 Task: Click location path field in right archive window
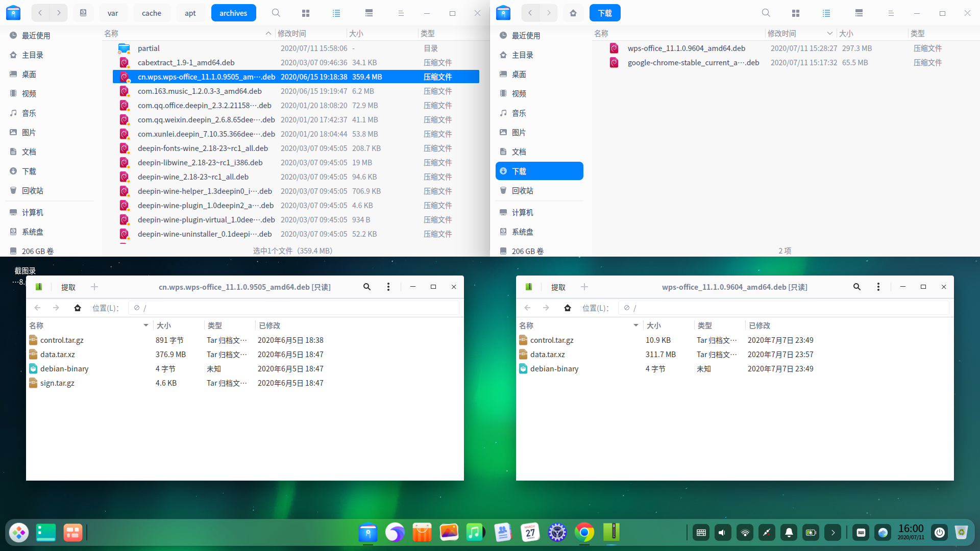(786, 308)
